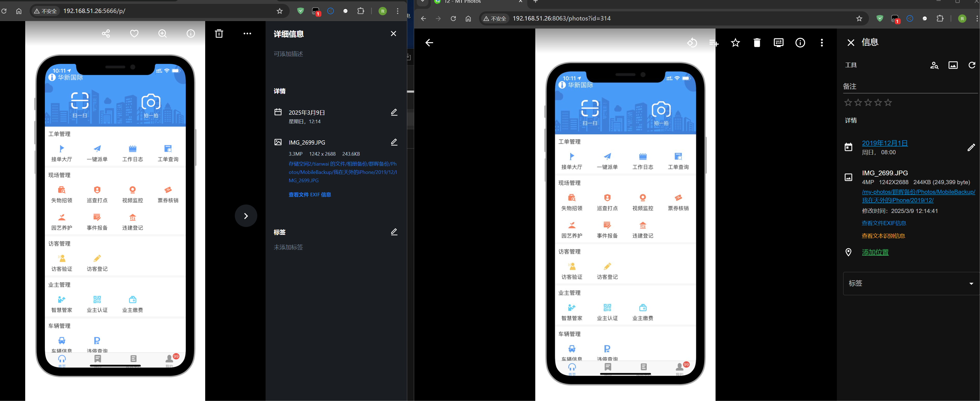Go to next photo with right chevron
Image resolution: width=980 pixels, height=401 pixels.
point(246,216)
